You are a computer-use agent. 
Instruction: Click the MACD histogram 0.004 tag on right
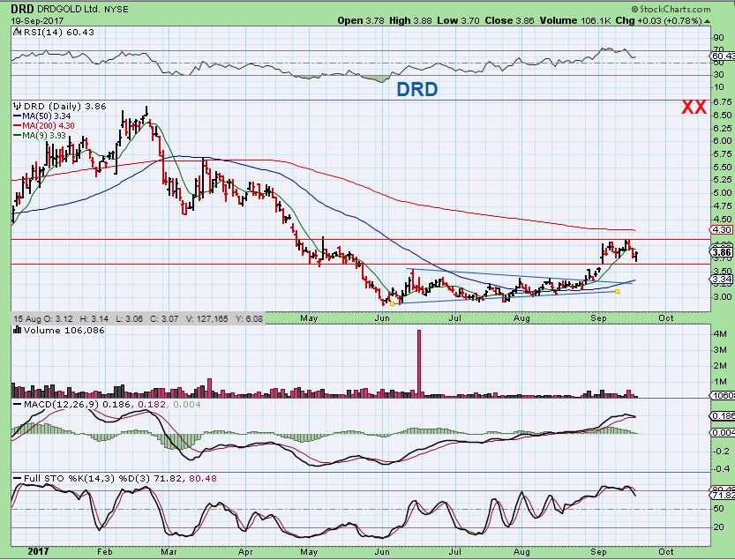point(723,432)
